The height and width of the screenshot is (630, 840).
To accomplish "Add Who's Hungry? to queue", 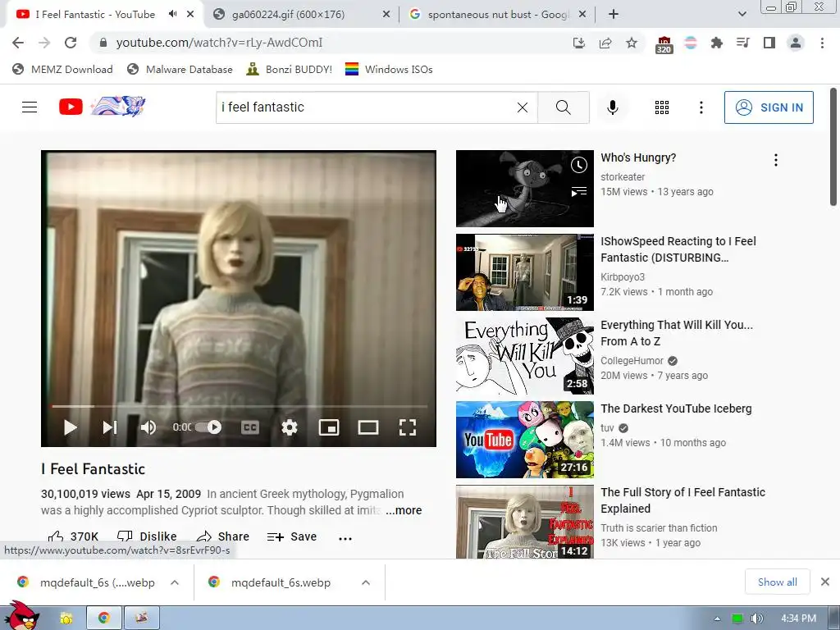I will (x=578, y=191).
